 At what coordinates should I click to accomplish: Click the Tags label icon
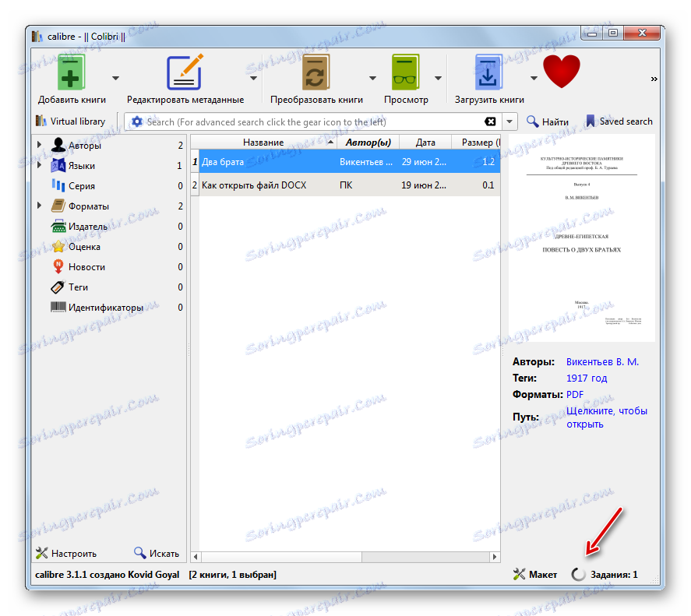[58, 287]
